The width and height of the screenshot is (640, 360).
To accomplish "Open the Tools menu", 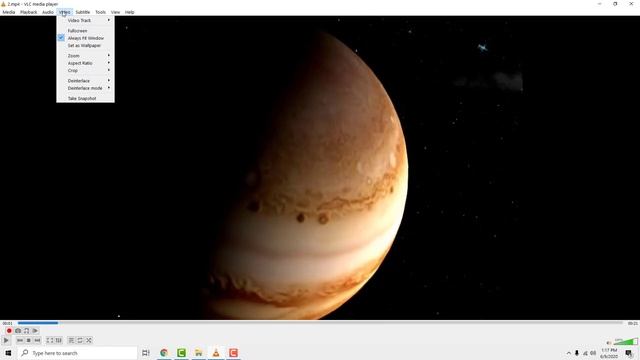I will (100, 12).
